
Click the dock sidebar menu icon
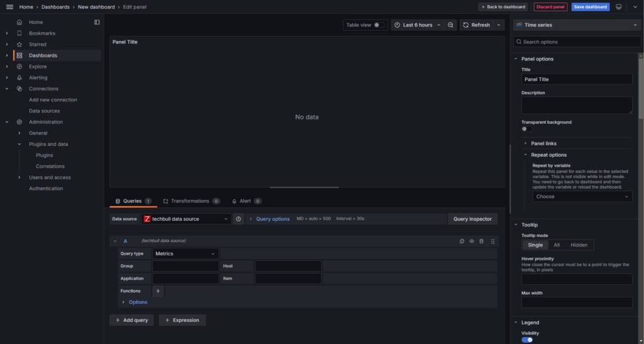pyautogui.click(x=97, y=22)
